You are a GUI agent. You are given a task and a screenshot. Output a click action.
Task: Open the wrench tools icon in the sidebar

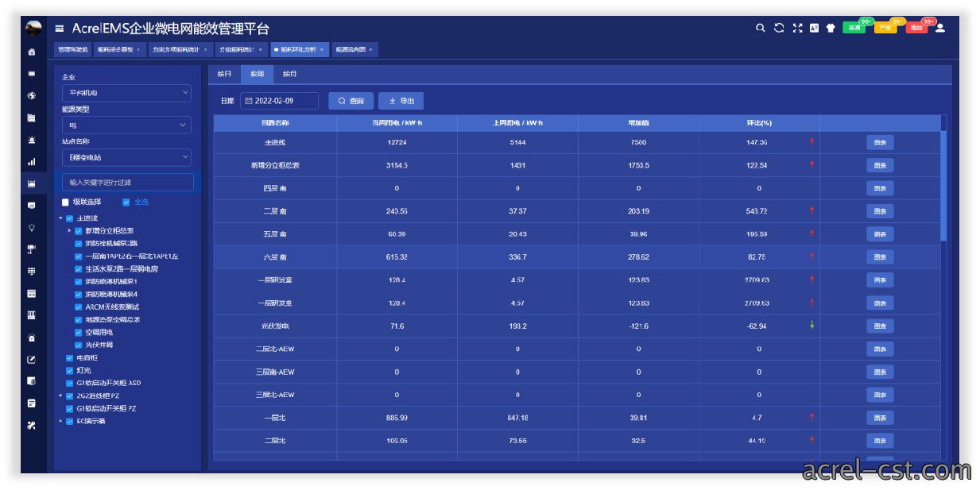tap(32, 425)
